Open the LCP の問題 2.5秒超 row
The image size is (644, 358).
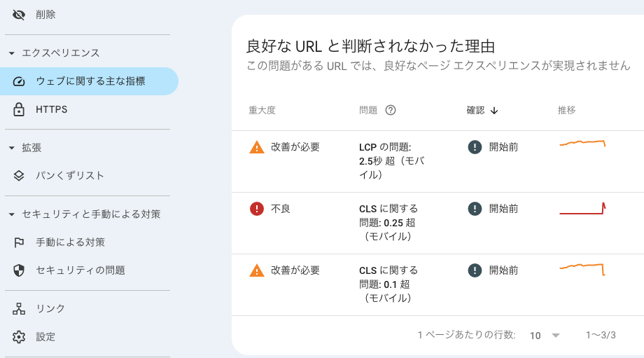(437, 162)
